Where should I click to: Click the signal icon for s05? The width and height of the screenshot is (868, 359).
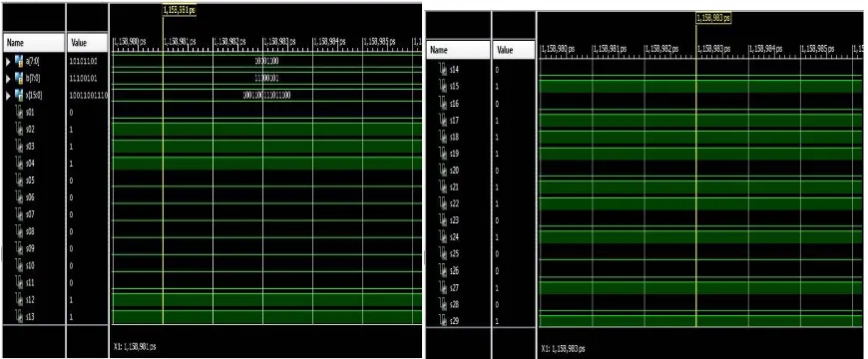pos(20,180)
